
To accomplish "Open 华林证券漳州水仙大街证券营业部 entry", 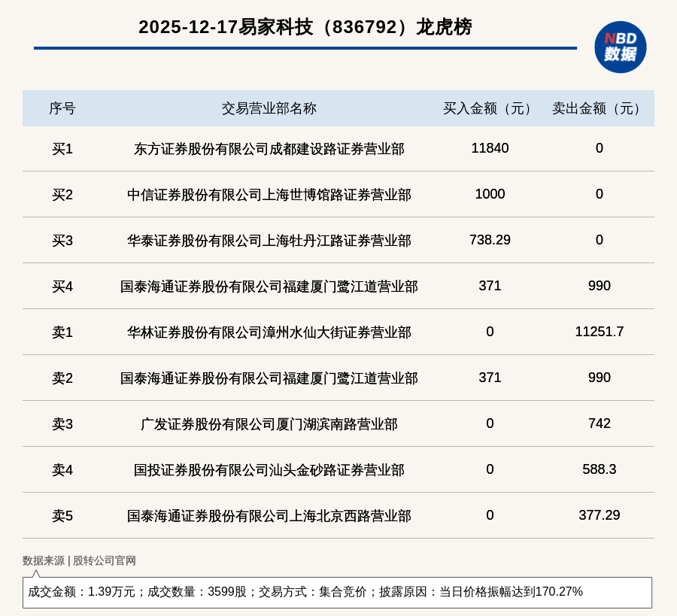I will point(269,332).
